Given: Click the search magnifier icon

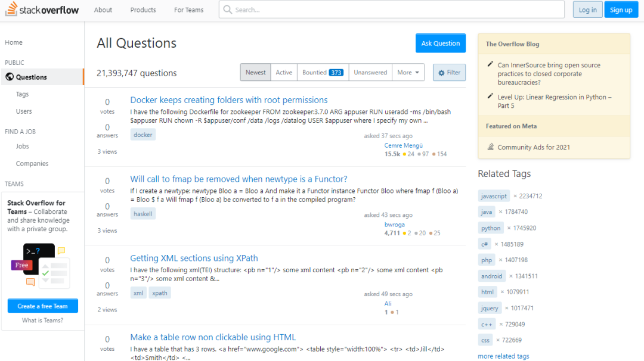Looking at the screenshot, I should [x=228, y=10].
